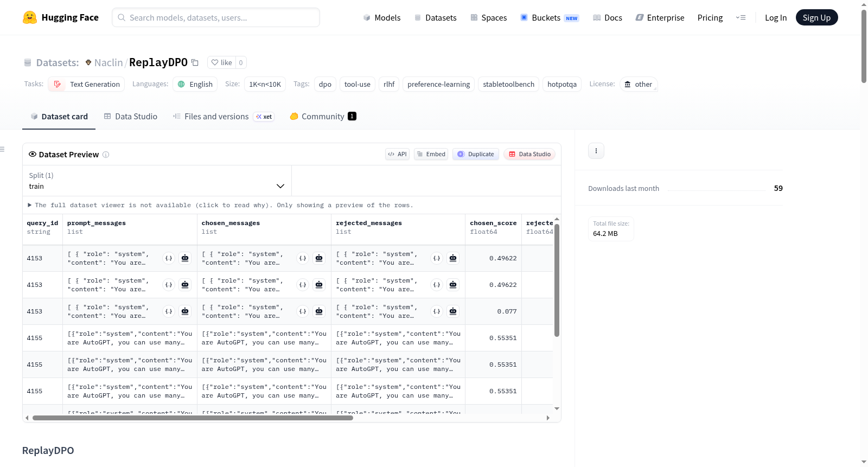Screen dimensions: 868x467
Task: Click the API button in Dataset Preview
Action: (x=398, y=154)
